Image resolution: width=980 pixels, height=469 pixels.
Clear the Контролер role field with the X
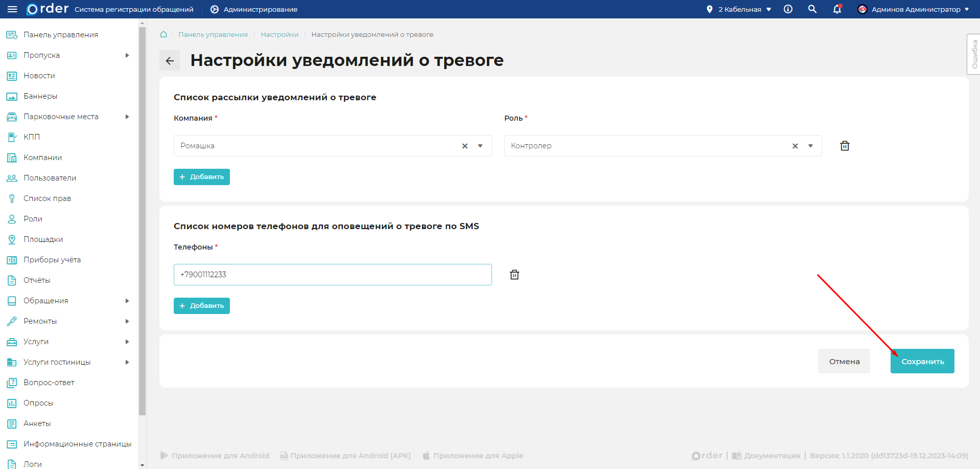tap(795, 146)
